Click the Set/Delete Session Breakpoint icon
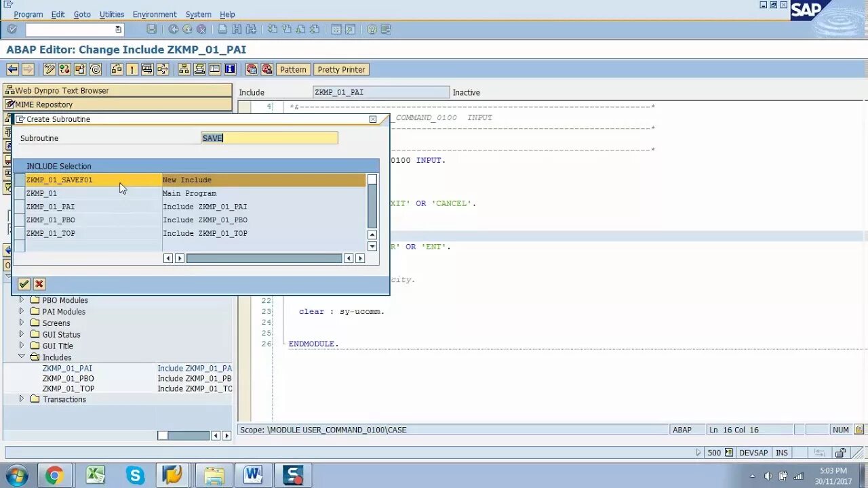 click(252, 69)
